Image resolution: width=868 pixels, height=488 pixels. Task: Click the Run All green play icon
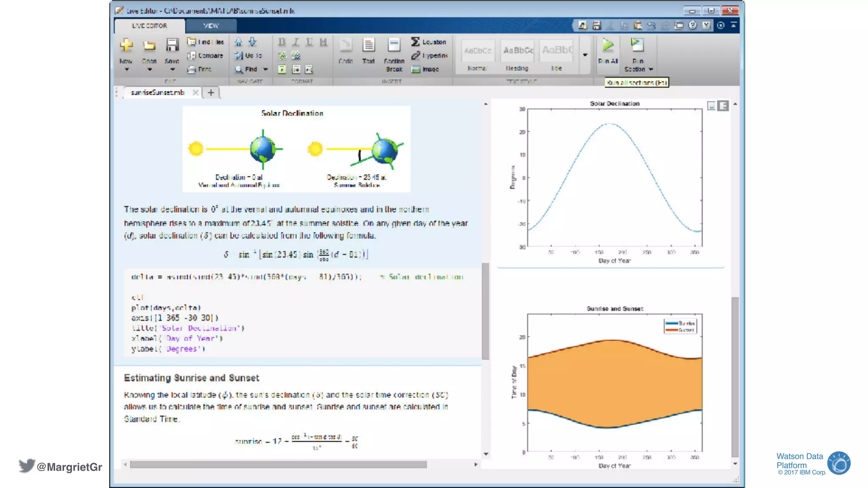pyautogui.click(x=608, y=45)
